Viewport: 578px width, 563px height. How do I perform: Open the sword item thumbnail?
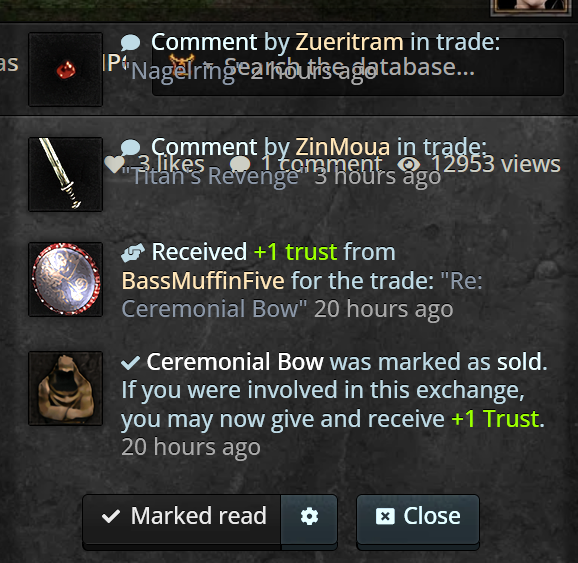[x=66, y=174]
